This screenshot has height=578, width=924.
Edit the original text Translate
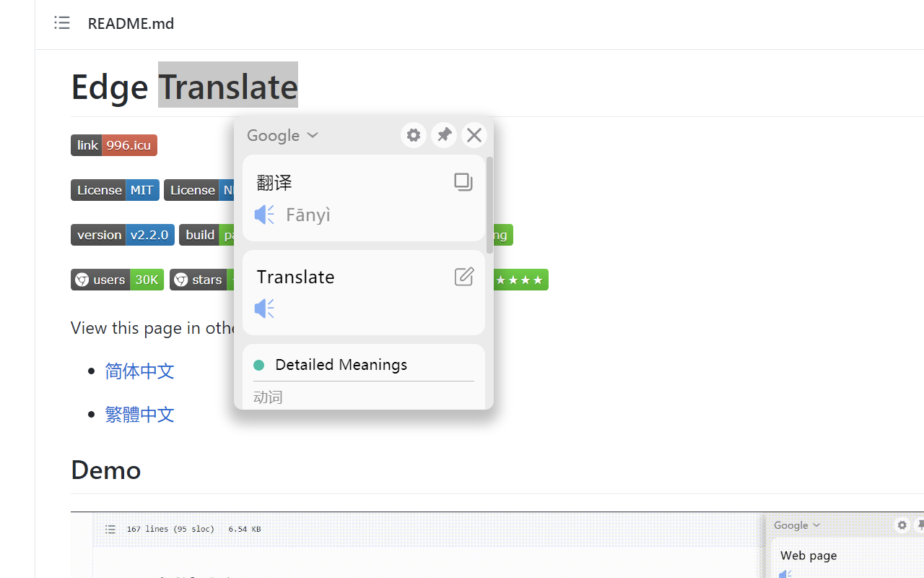coord(464,276)
